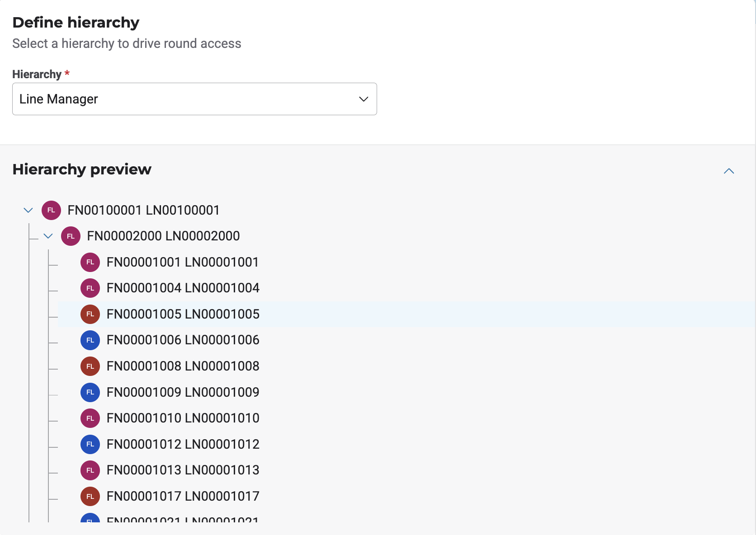
Task: Click avatar icon of FN00002000 LN00002000
Action: (71, 236)
